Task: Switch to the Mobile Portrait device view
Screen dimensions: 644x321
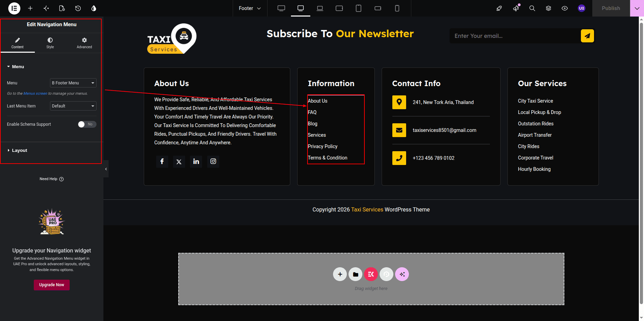Action: pos(397,8)
